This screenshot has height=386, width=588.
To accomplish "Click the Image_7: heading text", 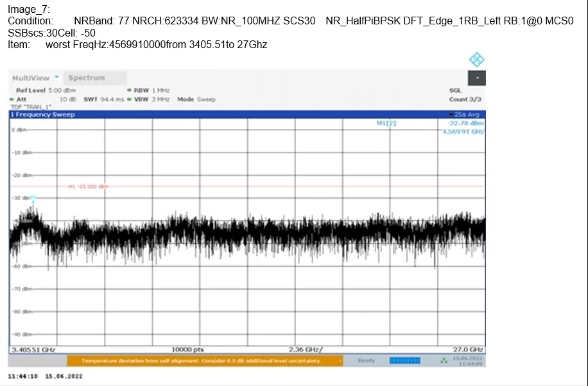I will coord(29,10).
